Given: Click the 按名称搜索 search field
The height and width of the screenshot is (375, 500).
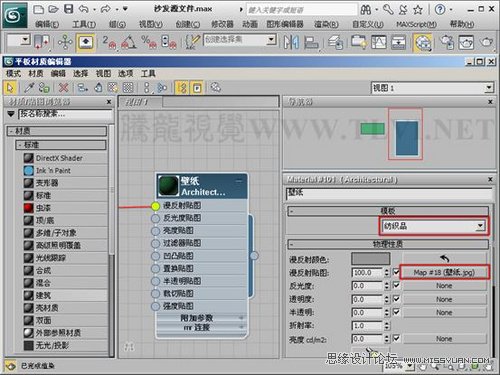Looking at the screenshot, I should 65,114.
